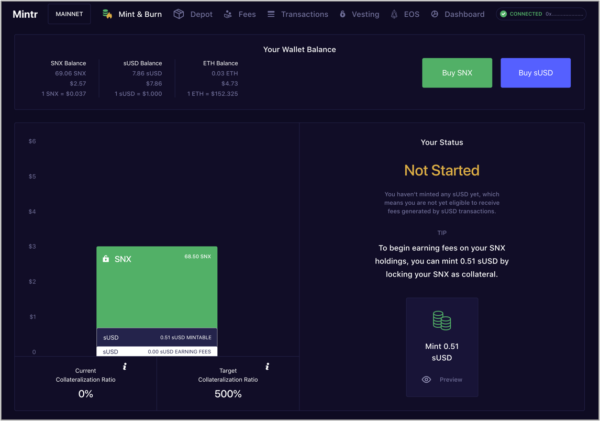Viewport: 600px width, 421px height.
Task: Open the Dashboard tab
Action: (458, 14)
